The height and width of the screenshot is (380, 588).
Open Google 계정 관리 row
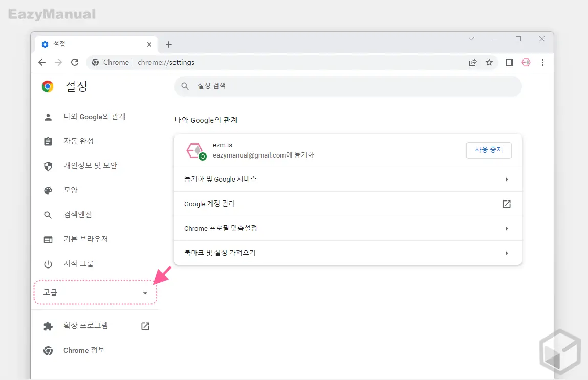coord(348,204)
